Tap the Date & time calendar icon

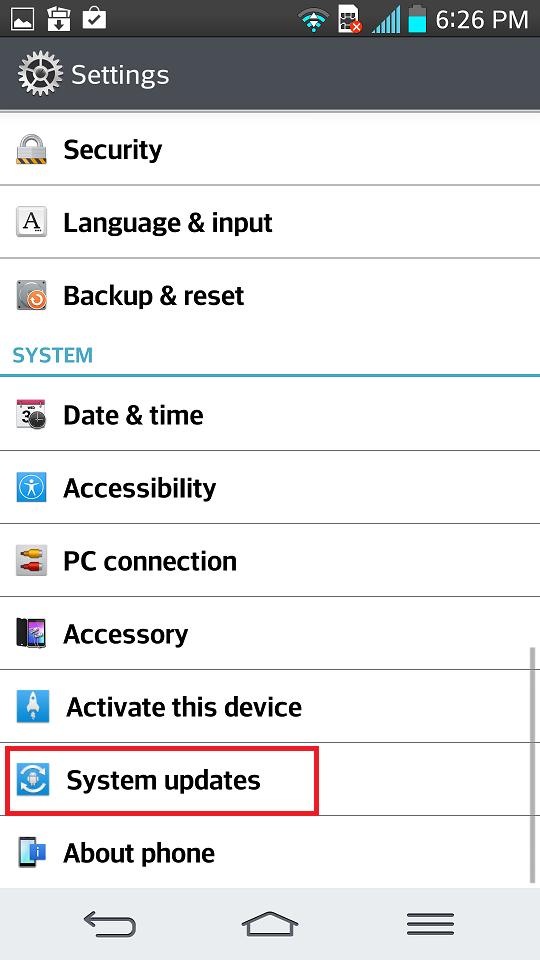(31, 414)
